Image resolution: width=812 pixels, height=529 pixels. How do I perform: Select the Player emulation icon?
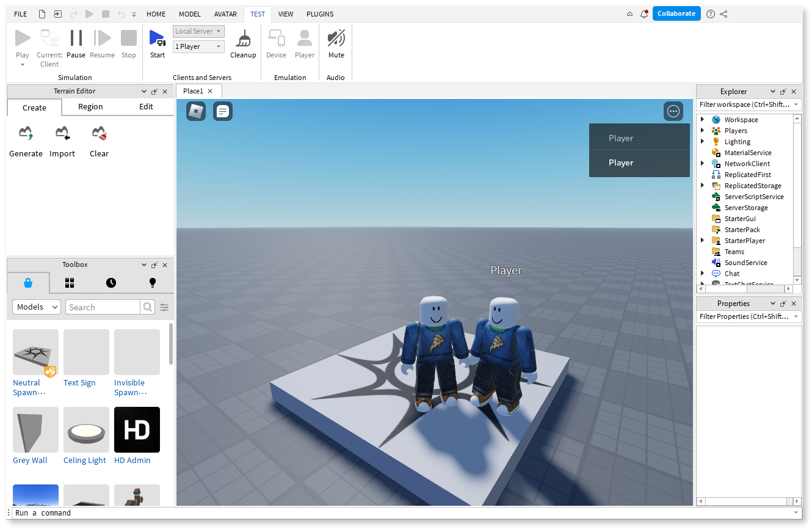pos(305,38)
